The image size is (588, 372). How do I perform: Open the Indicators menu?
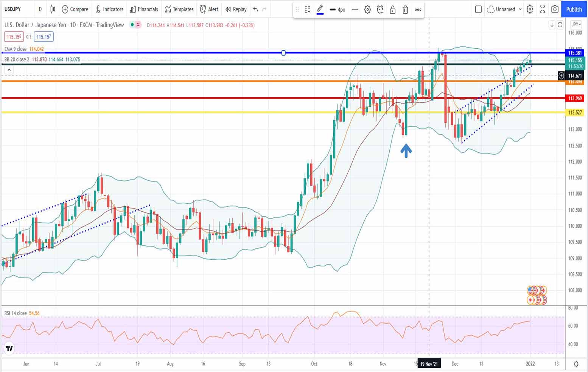pos(109,9)
